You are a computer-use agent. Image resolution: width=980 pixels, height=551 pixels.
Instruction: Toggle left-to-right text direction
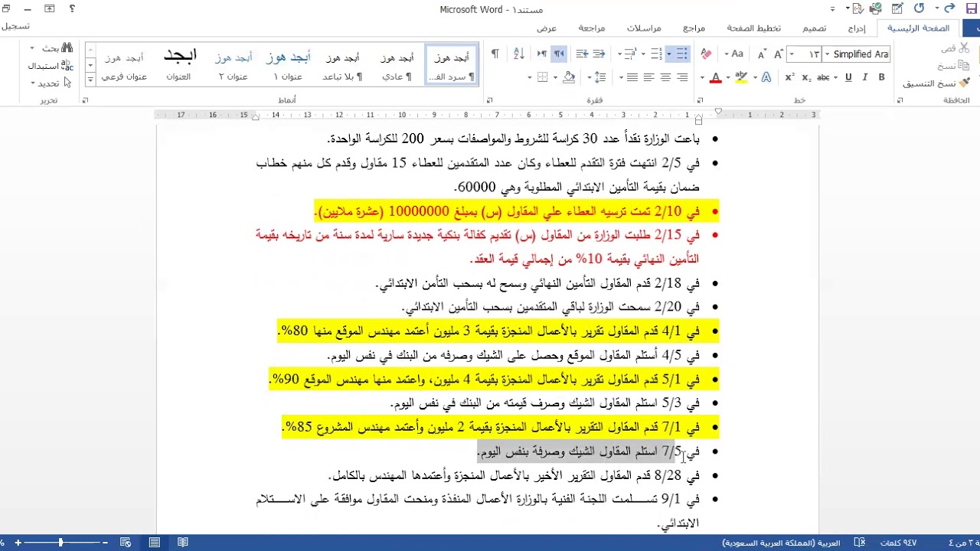[542, 54]
